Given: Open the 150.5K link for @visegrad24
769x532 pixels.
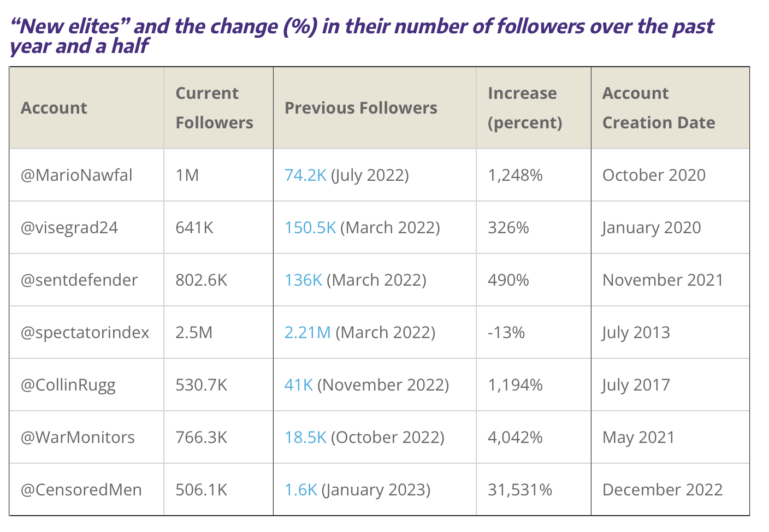Looking at the screenshot, I should click(x=310, y=228).
